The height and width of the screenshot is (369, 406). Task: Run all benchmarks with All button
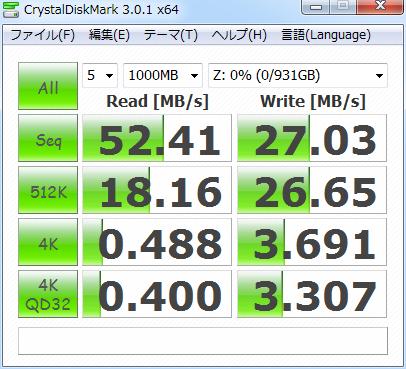click(x=48, y=86)
